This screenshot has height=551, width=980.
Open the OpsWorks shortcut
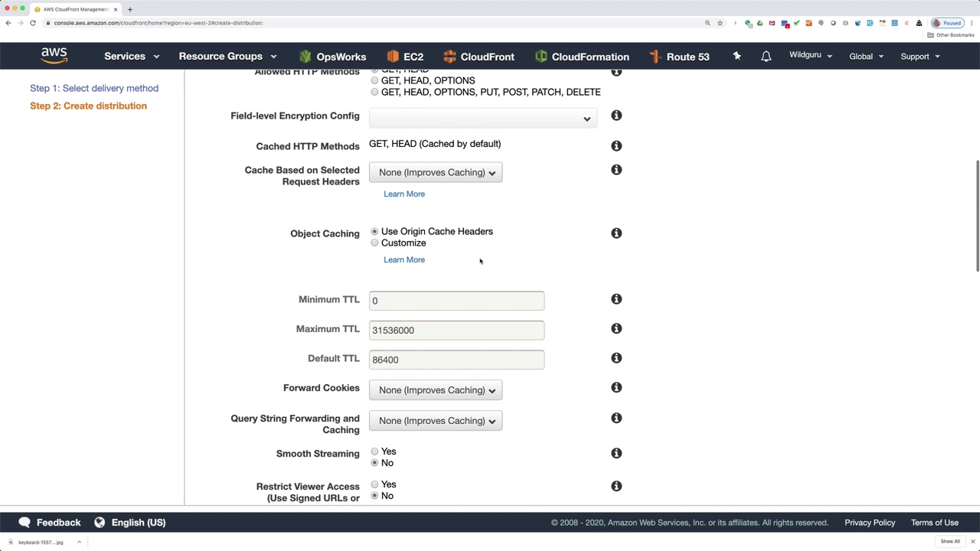pyautogui.click(x=332, y=57)
